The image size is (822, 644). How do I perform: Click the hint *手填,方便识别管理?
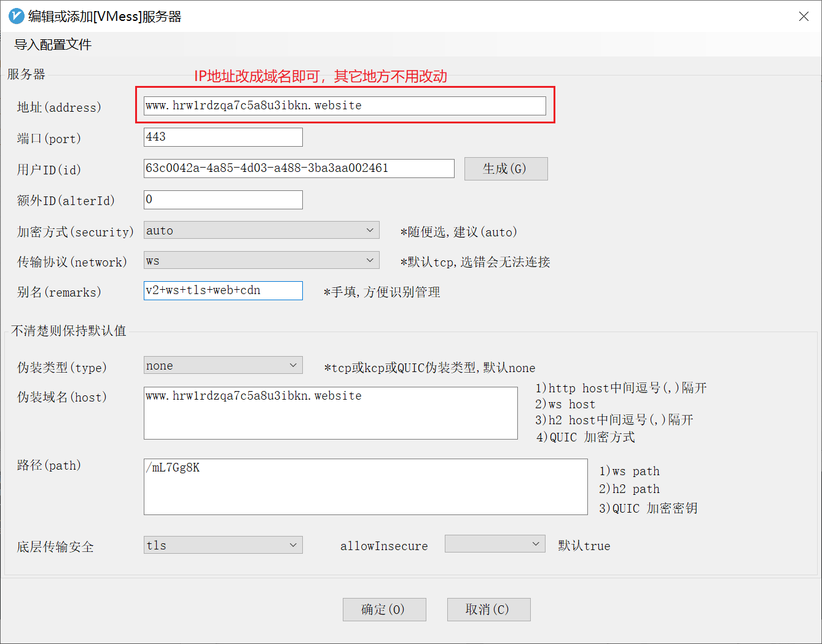tap(382, 292)
